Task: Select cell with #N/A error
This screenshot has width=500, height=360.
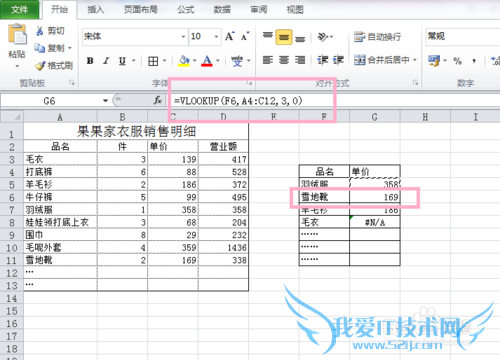Action: tap(375, 222)
